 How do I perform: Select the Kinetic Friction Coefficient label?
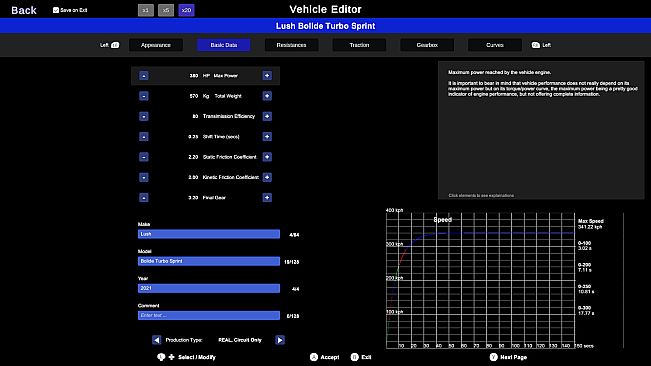click(231, 178)
